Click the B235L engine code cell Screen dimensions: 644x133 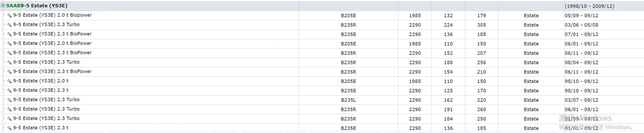[x=348, y=100]
